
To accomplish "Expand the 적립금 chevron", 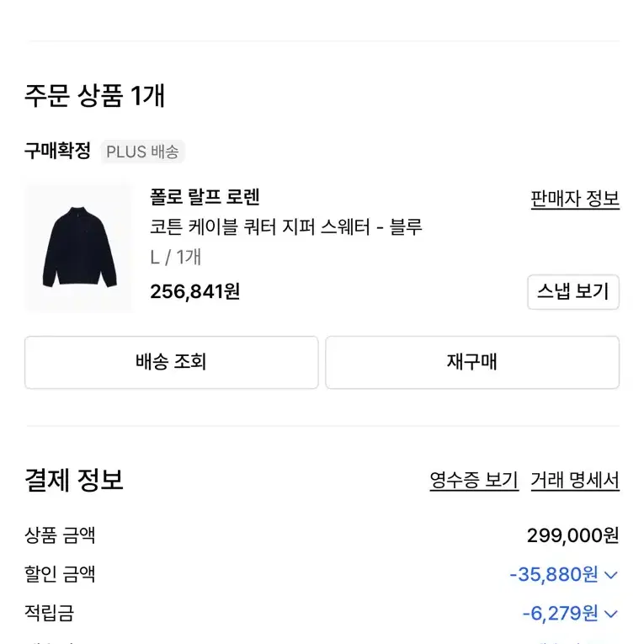I will (611, 614).
